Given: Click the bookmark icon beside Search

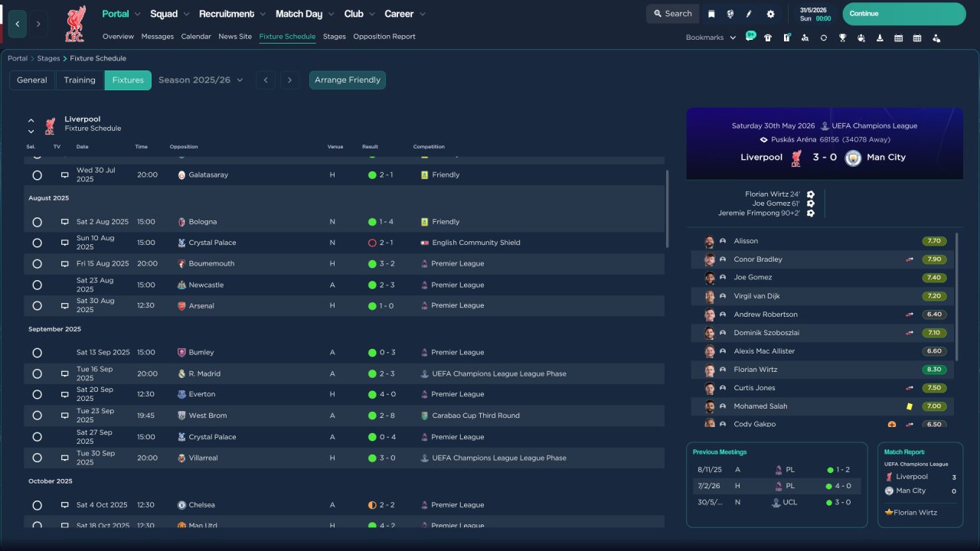Looking at the screenshot, I should [711, 14].
